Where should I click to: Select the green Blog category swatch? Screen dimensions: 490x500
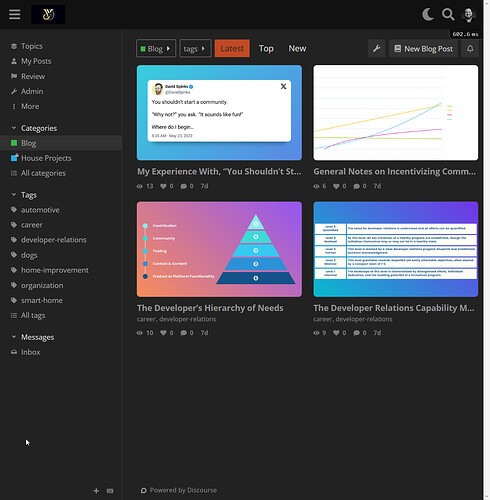point(14,143)
